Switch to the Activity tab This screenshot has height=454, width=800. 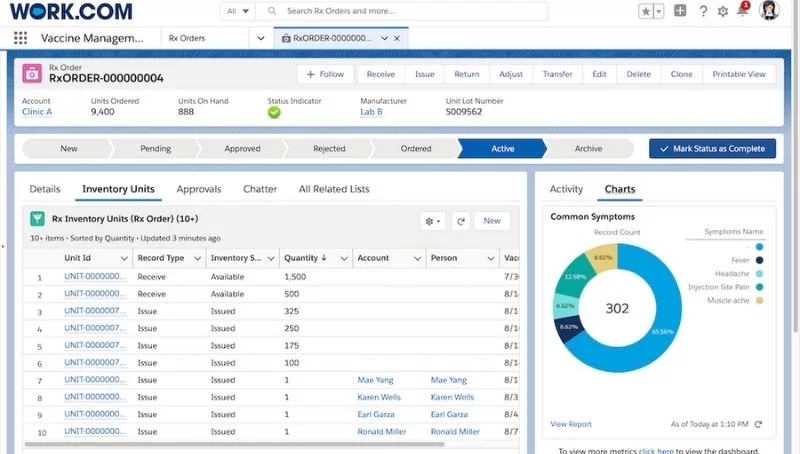point(566,189)
